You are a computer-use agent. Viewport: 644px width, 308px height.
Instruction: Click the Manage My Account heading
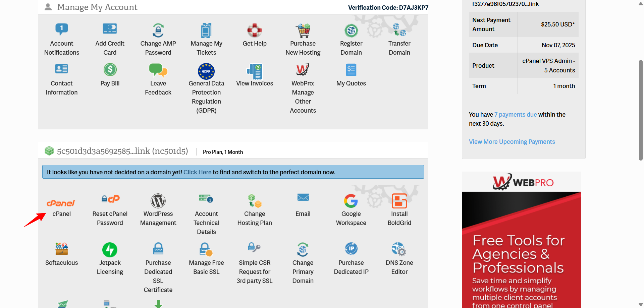click(97, 7)
